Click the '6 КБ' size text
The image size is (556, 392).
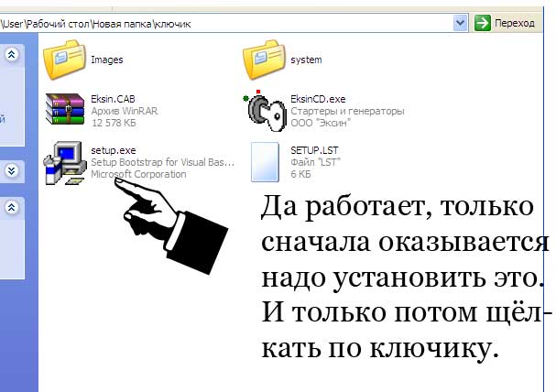(300, 174)
